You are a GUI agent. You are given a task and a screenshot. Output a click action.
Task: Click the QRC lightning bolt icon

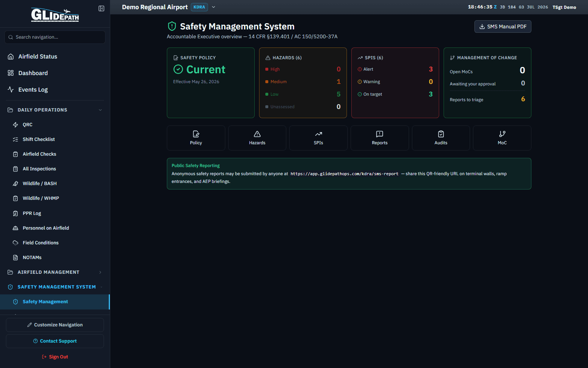pos(15,125)
